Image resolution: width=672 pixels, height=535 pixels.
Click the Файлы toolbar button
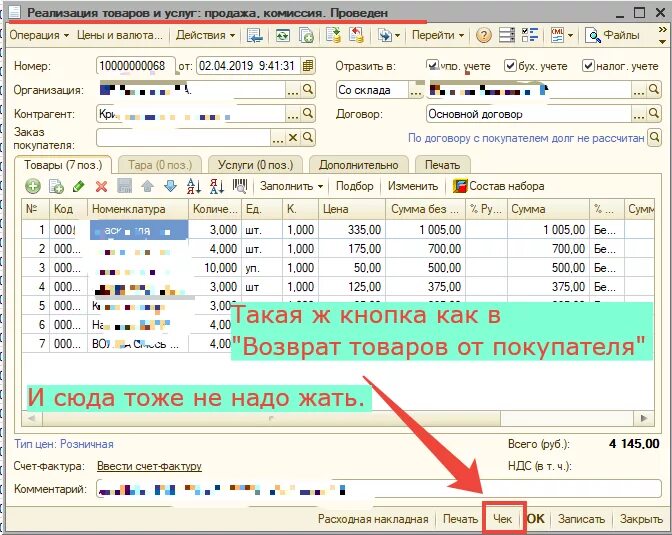[613, 35]
